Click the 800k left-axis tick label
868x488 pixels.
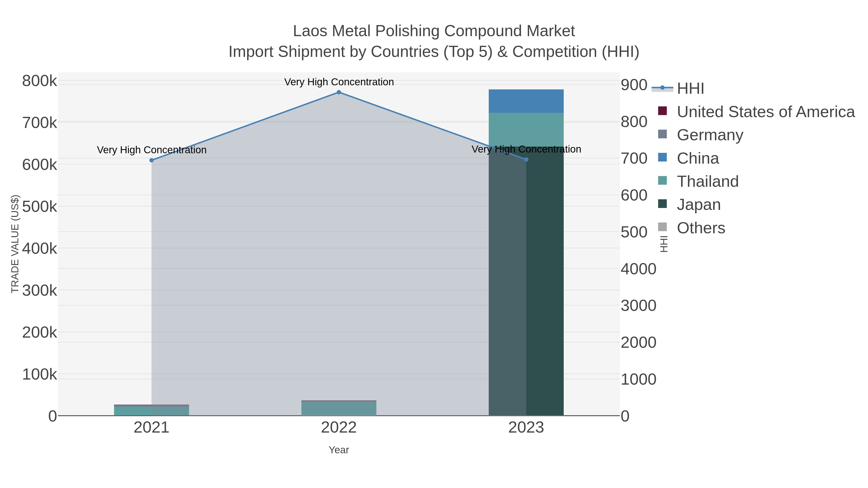pyautogui.click(x=40, y=81)
